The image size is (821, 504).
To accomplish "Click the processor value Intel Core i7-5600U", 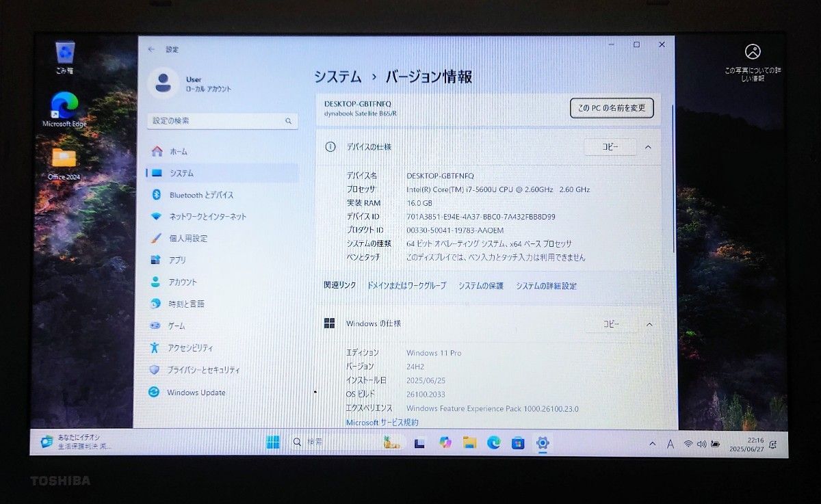I will 498,189.
